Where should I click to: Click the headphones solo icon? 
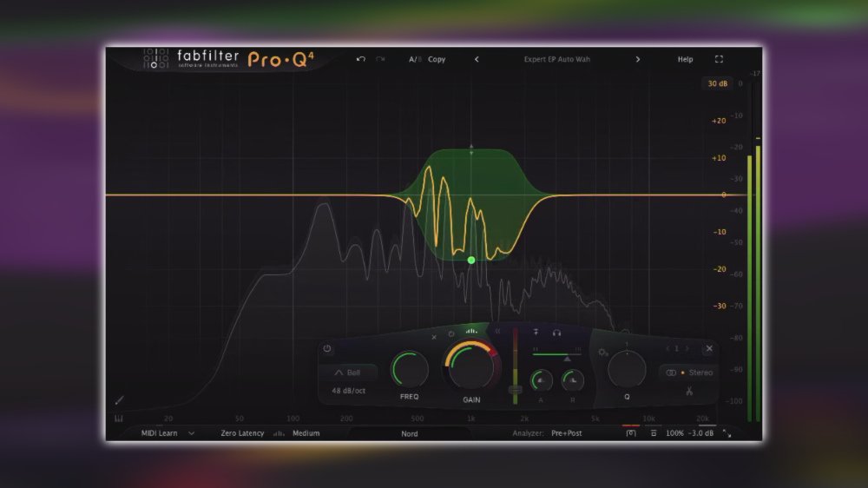click(557, 333)
